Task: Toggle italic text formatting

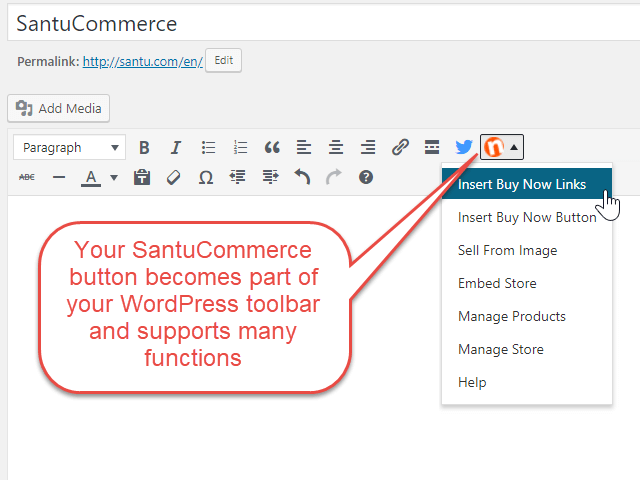Action: tap(176, 147)
